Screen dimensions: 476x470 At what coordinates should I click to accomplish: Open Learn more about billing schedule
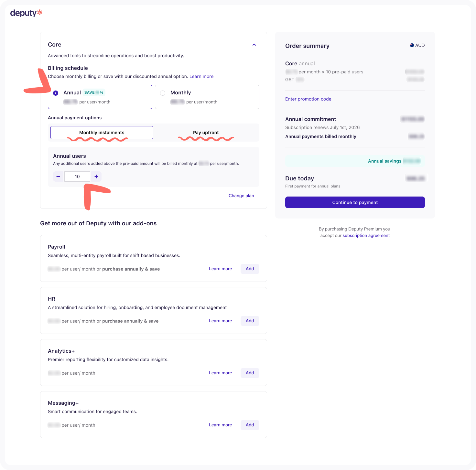(x=201, y=76)
